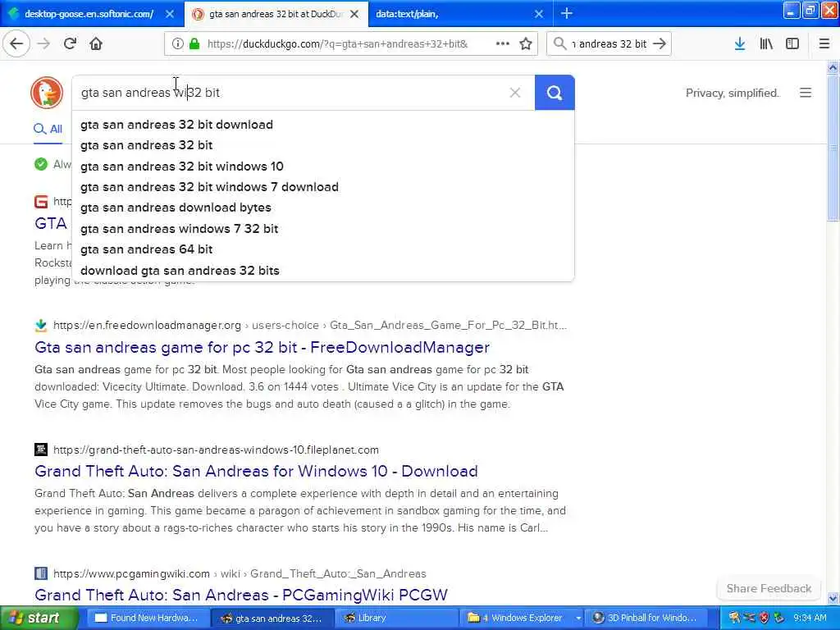Clear the DuckDuckGo search field
Image resolution: width=840 pixels, height=630 pixels.
click(x=515, y=93)
